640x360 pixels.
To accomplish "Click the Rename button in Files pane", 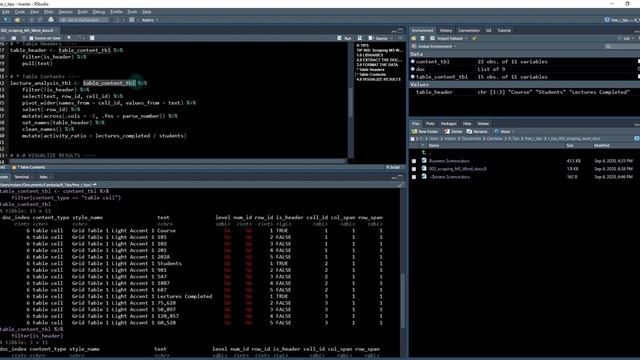I will pos(477,131).
